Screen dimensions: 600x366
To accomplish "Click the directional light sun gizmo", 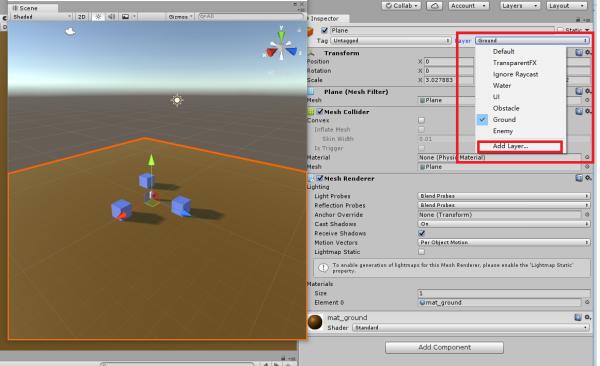I will click(x=177, y=100).
